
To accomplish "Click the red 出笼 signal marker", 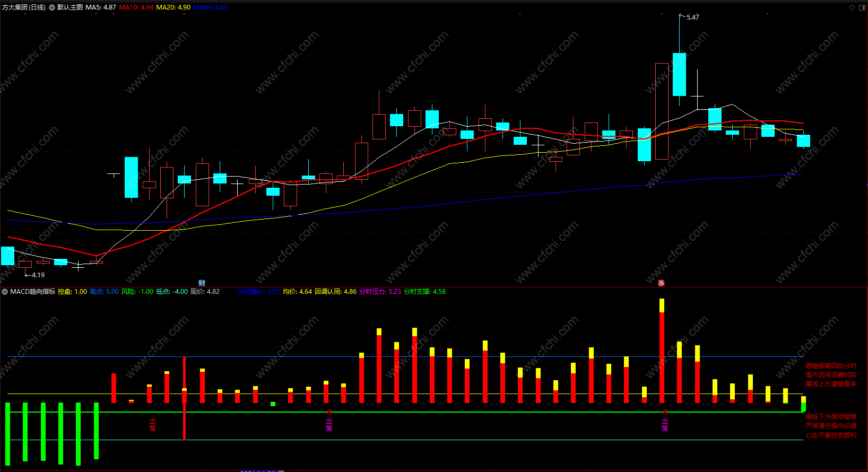I will point(152,425).
